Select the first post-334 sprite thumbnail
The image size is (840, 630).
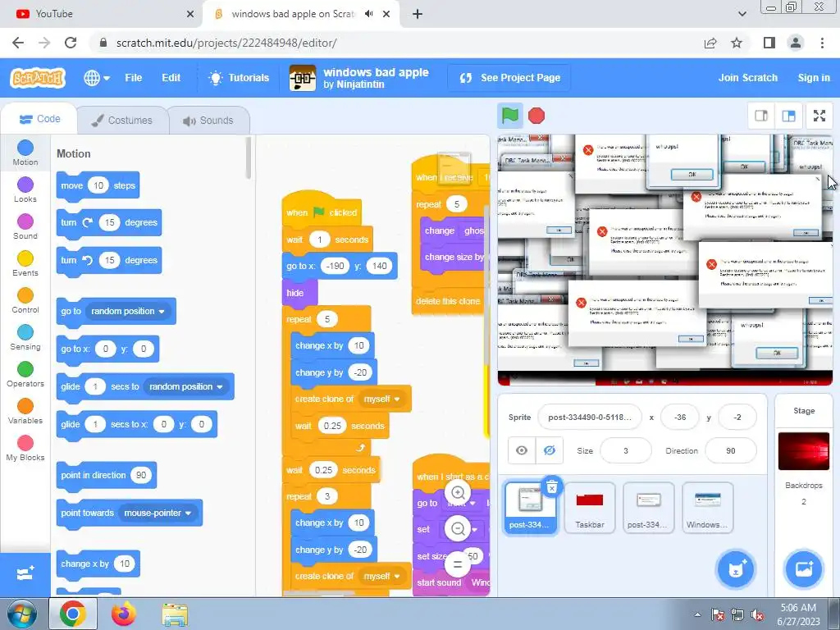[x=530, y=508]
